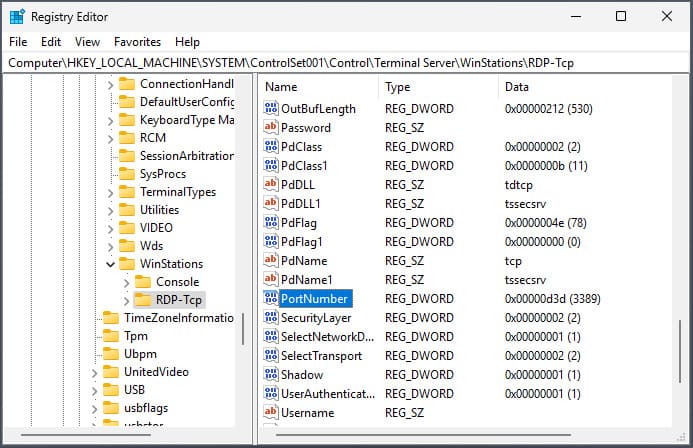693x448 pixels.
Task: Click the data 0x00000d3d (3389)
Action: 552,299
